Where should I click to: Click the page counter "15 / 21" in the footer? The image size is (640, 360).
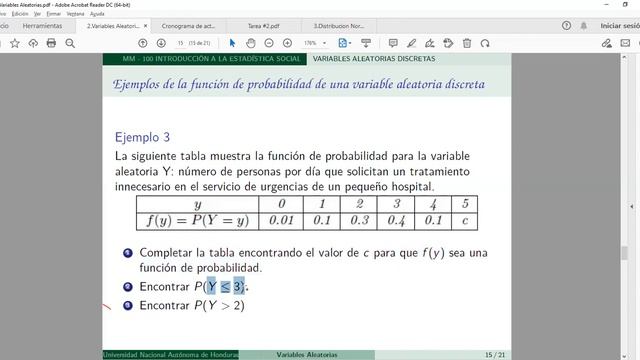495,355
